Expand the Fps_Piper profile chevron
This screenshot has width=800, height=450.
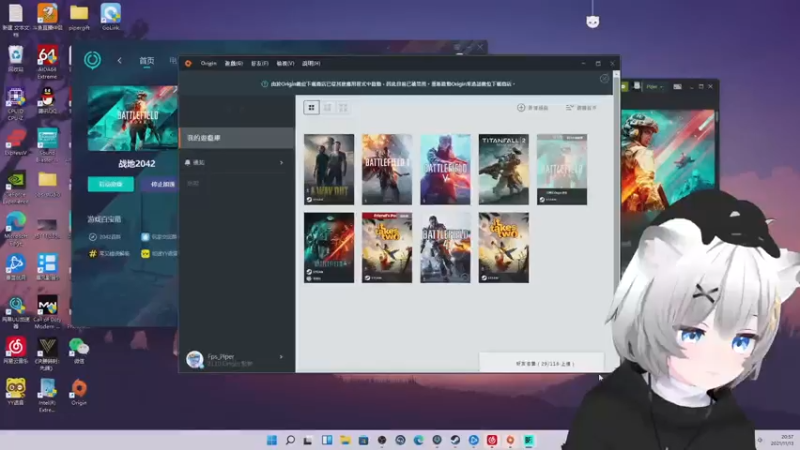click(282, 357)
